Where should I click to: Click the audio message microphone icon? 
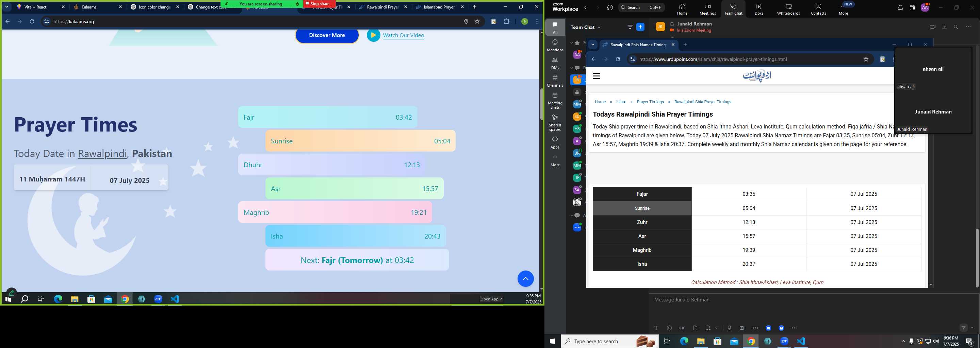[729, 328]
